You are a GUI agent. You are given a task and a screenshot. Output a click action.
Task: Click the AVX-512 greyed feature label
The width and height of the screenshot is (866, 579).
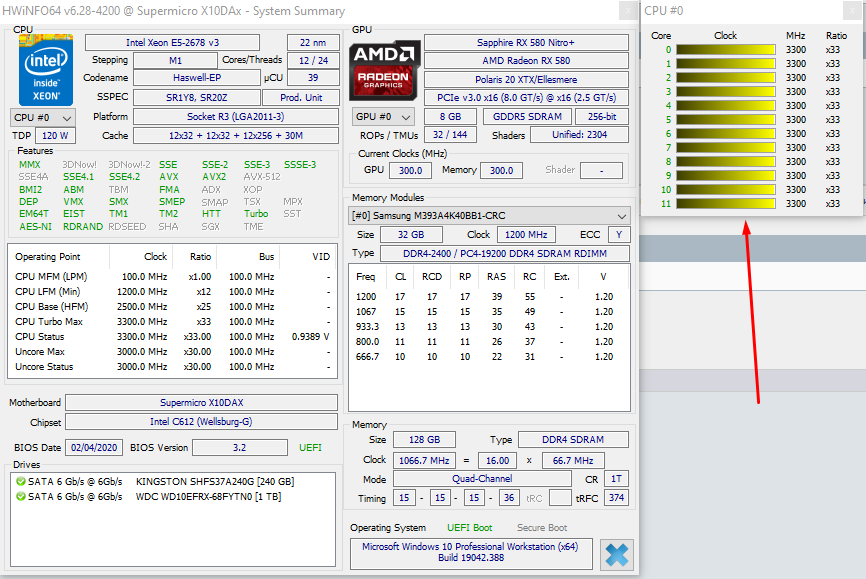click(x=262, y=177)
